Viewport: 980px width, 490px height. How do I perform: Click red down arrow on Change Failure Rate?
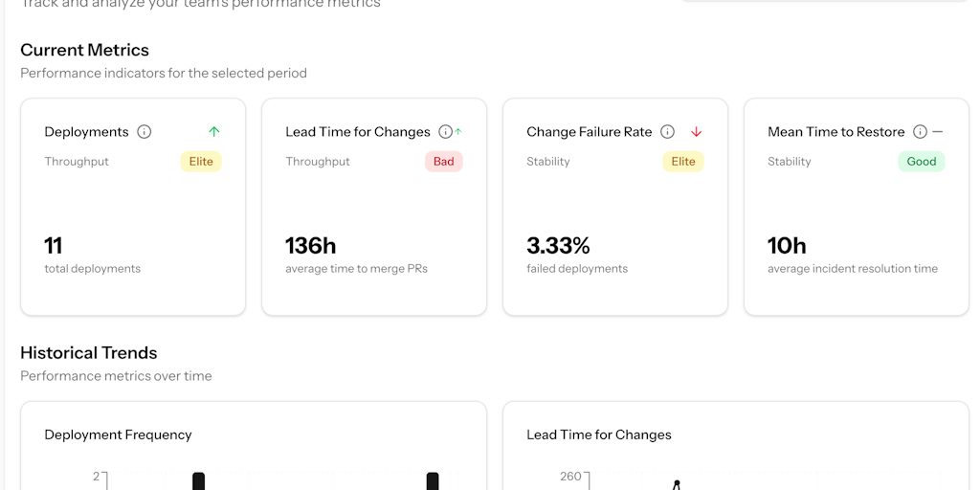(x=697, y=132)
